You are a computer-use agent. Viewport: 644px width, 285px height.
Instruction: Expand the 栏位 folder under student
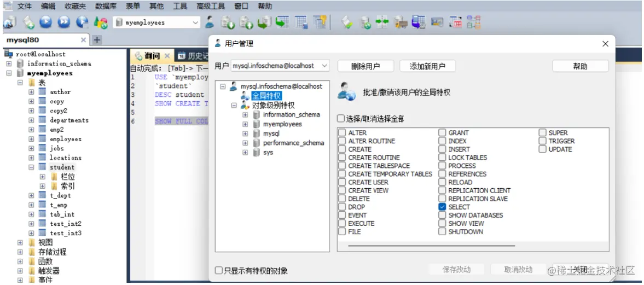42,177
